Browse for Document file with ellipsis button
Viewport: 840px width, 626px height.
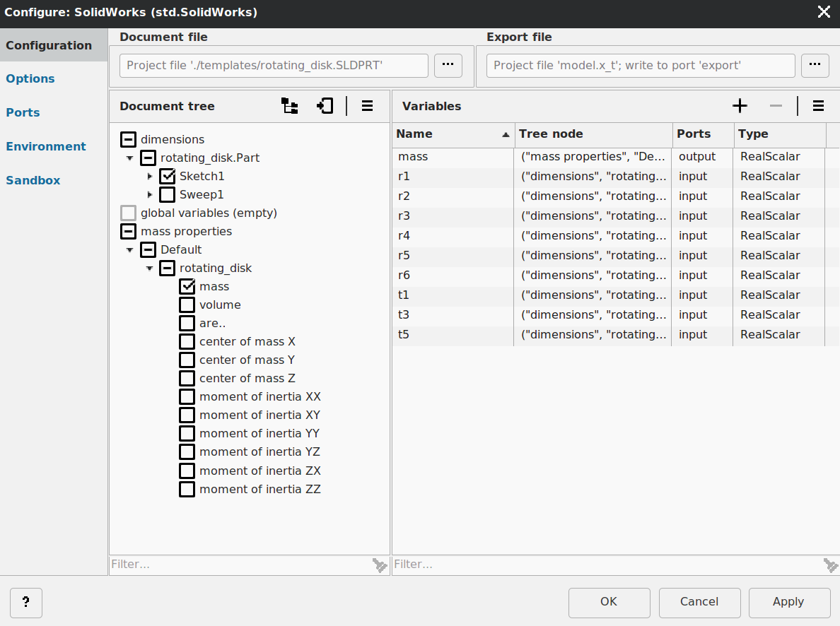(x=448, y=65)
